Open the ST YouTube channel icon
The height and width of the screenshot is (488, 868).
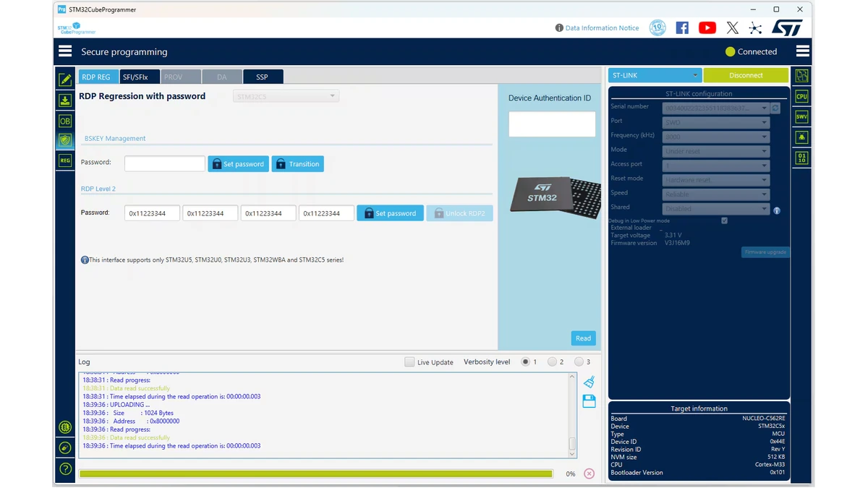[x=707, y=27]
